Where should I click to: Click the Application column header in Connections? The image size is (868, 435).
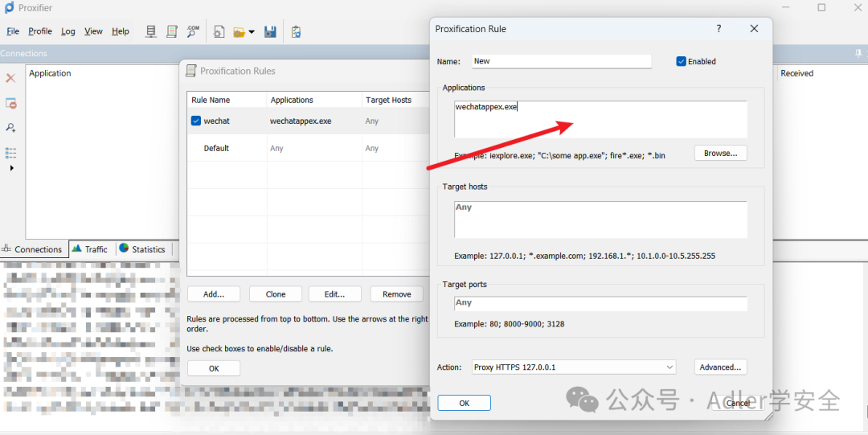pos(50,73)
